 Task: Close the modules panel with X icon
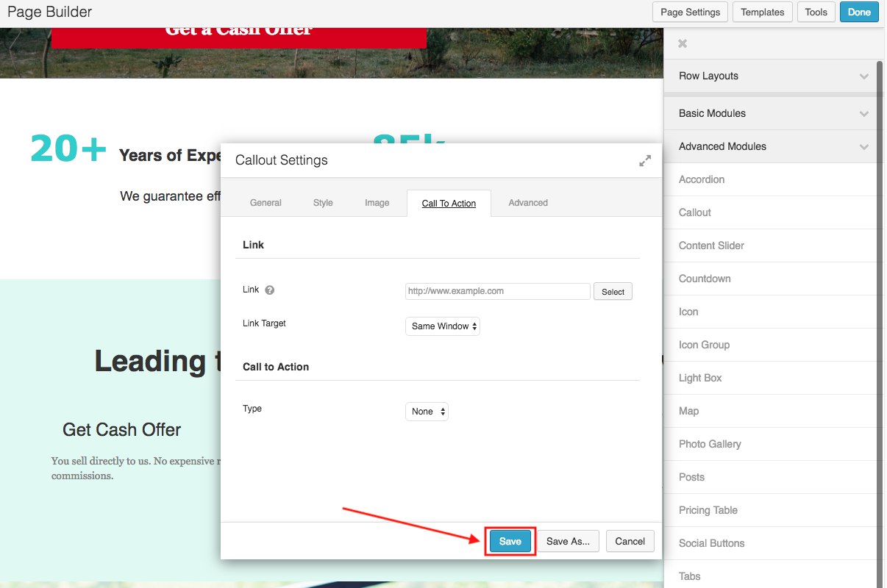[683, 43]
